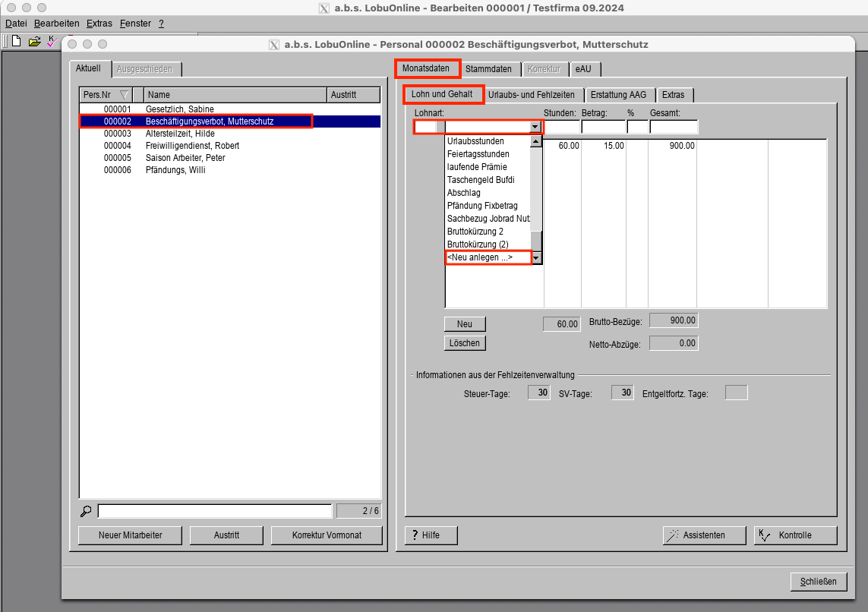Click the magnifying glass search icon
Screen dimensions: 868x612
(x=86, y=511)
